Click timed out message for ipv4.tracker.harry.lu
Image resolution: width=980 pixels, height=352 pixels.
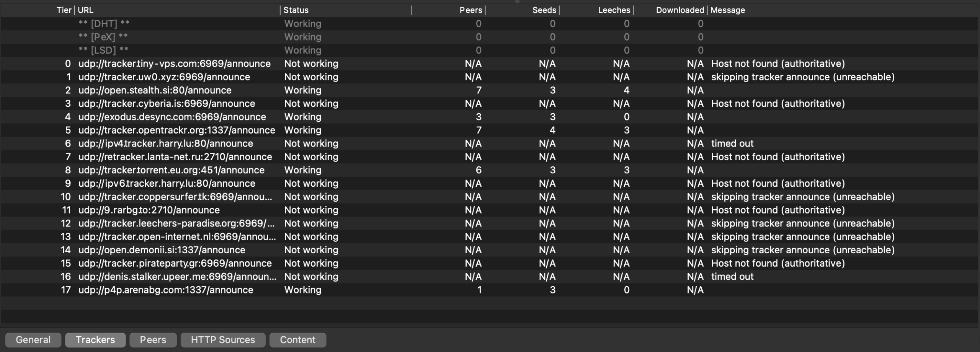click(732, 143)
